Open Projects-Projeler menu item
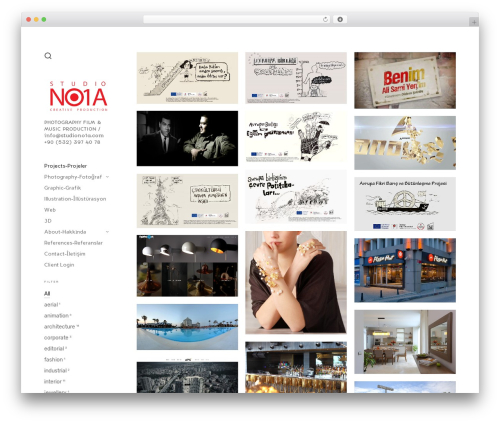This screenshot has width=500, height=423. [x=65, y=166]
